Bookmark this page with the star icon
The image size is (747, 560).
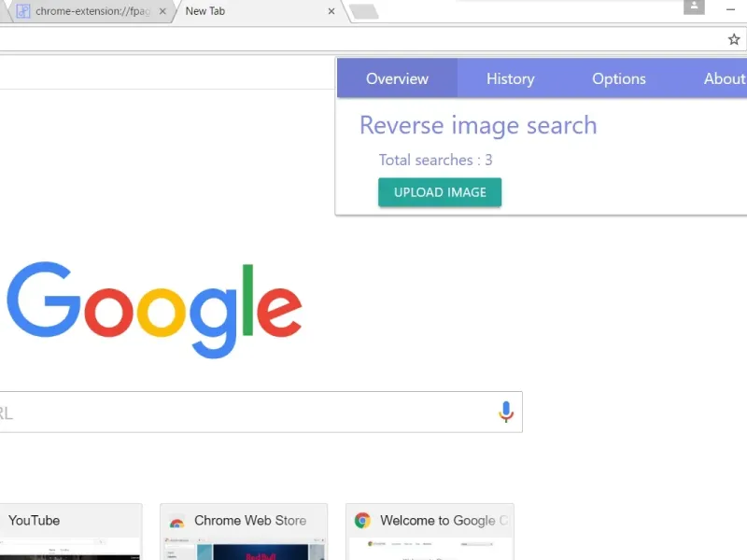coord(734,39)
